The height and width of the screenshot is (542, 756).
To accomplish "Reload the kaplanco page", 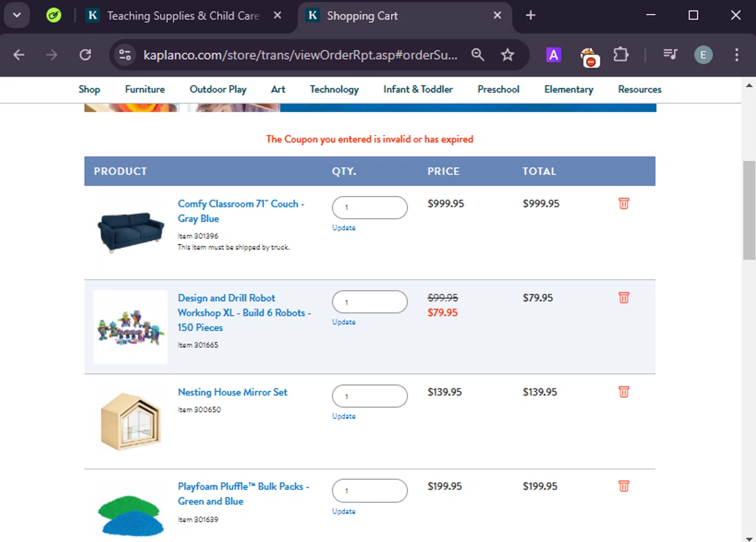I will click(85, 54).
